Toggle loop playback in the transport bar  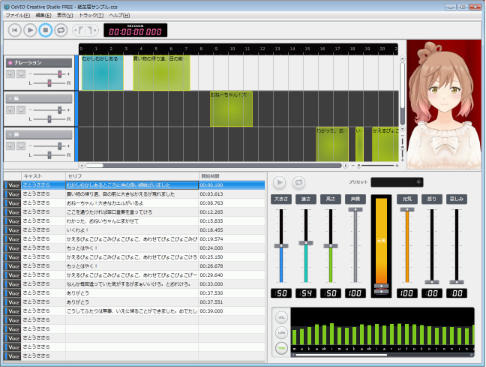(x=61, y=30)
